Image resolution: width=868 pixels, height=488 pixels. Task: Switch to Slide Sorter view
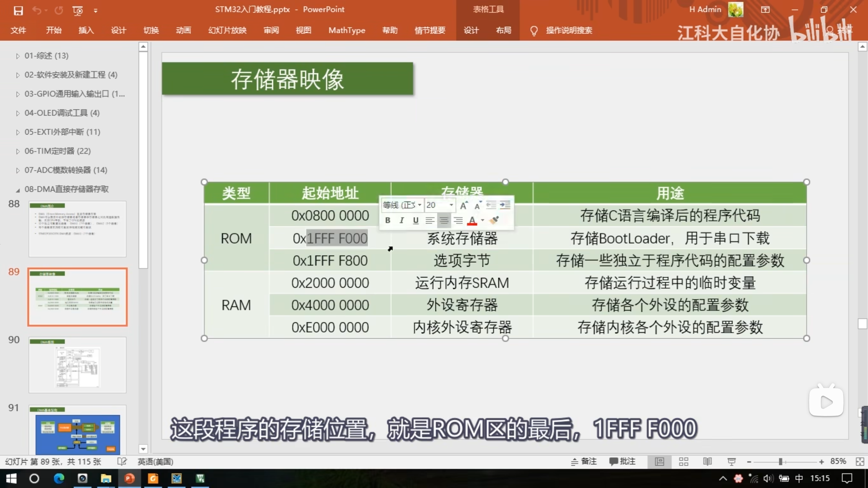(x=684, y=462)
